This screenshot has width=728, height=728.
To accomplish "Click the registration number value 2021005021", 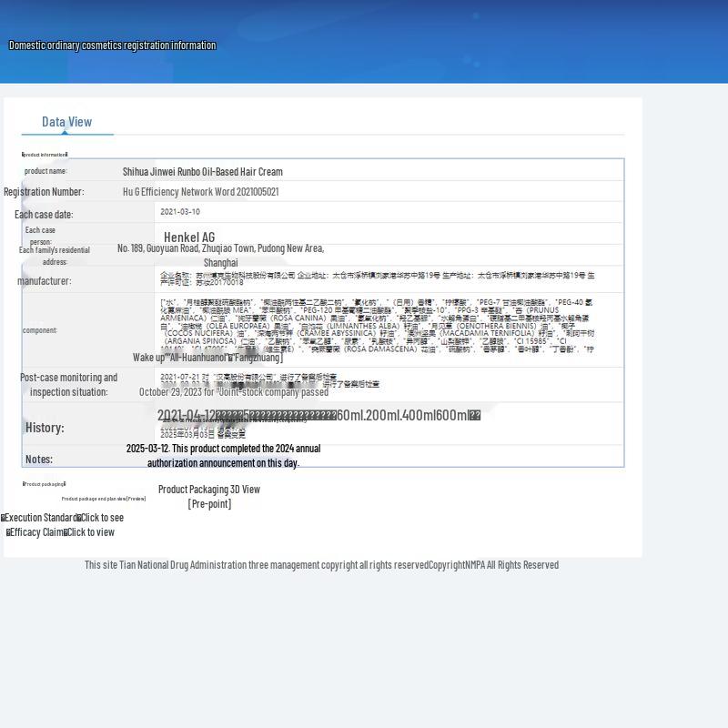I will click(200, 192).
